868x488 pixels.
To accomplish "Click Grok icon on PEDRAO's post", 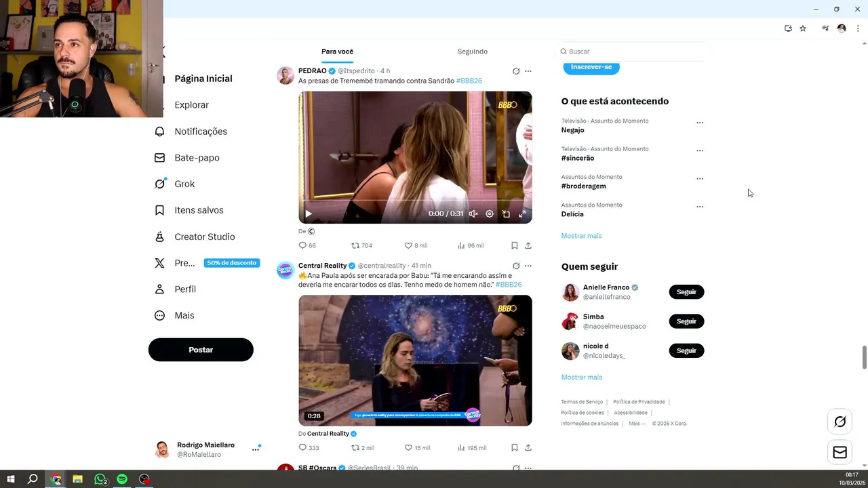I will click(516, 71).
